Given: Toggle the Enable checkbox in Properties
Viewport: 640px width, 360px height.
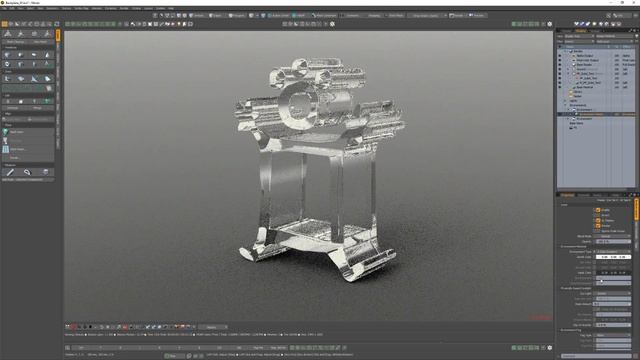Looking at the screenshot, I should 598,210.
